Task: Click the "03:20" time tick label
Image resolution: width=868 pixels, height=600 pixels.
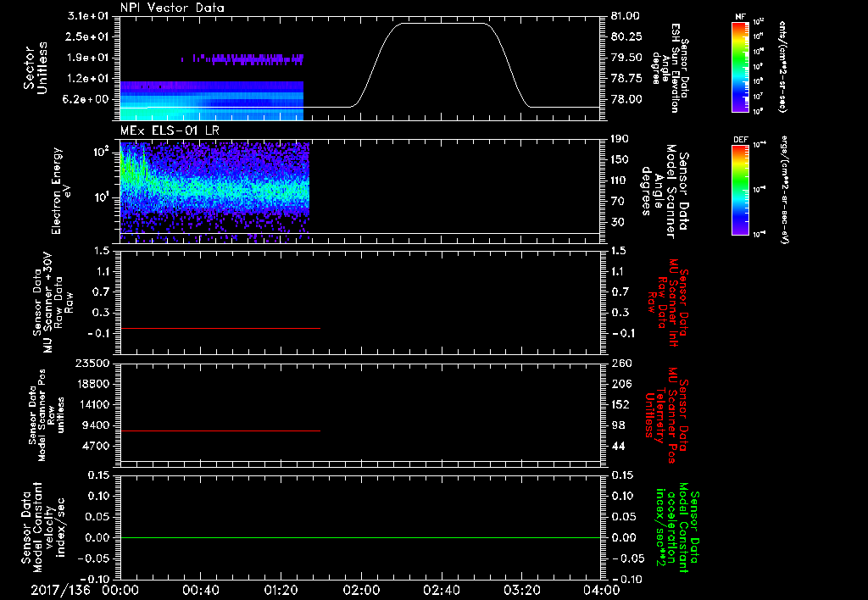Action: tap(521, 590)
